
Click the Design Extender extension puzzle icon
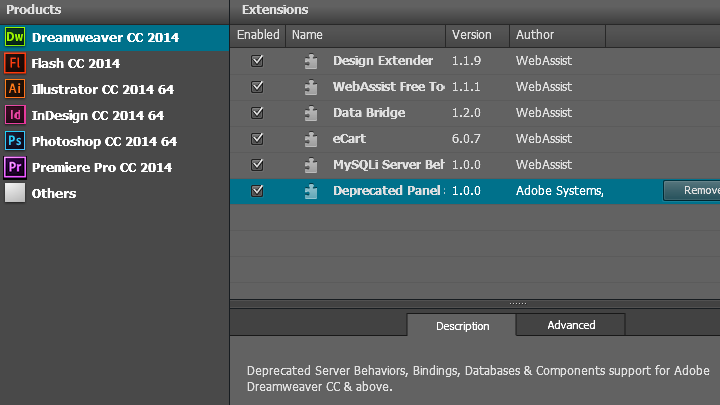(311, 61)
